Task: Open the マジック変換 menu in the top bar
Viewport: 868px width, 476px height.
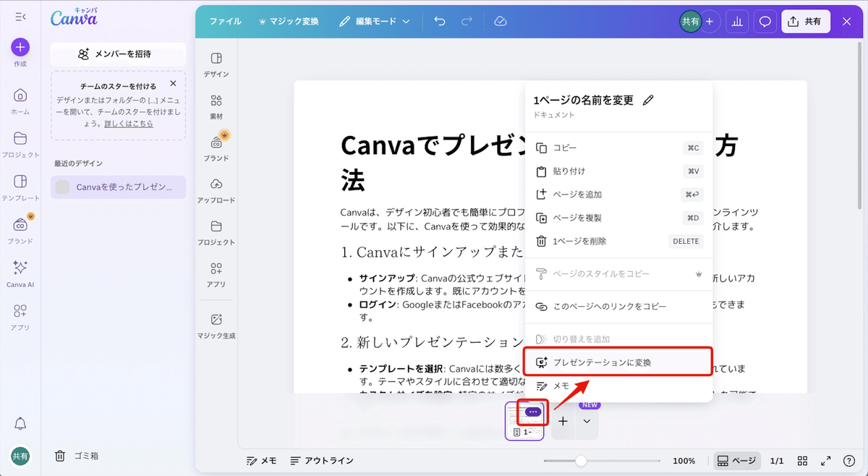Action: pyautogui.click(x=289, y=22)
